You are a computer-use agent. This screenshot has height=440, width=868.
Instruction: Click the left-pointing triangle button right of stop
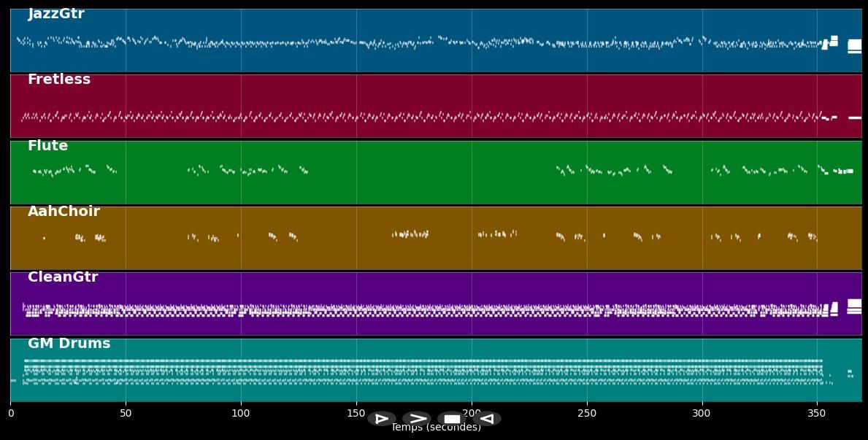tap(487, 419)
